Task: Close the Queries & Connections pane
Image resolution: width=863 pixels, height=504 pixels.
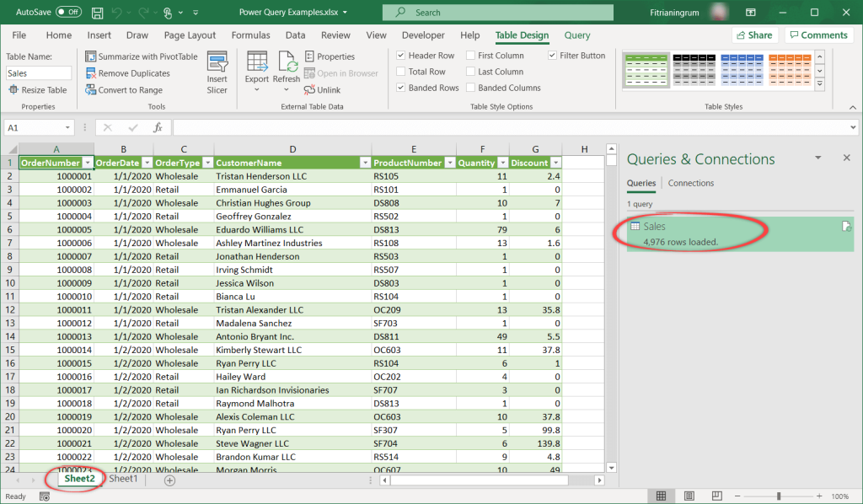Action: pyautogui.click(x=846, y=158)
